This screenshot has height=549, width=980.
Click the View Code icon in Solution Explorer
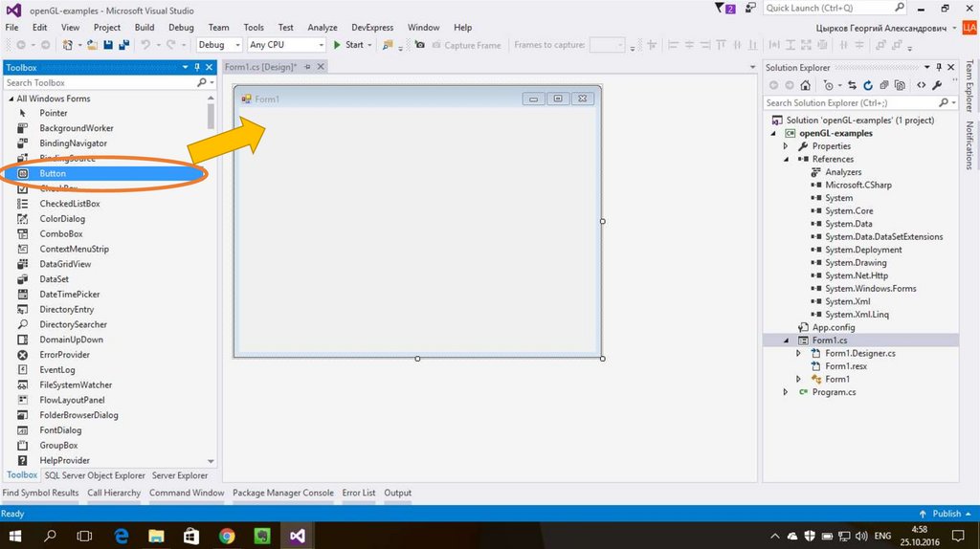click(x=921, y=85)
